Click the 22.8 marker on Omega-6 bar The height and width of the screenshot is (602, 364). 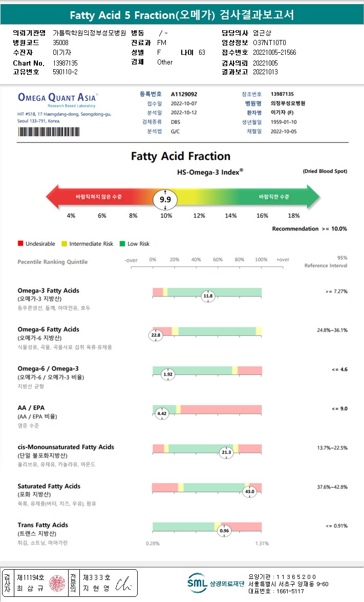(x=156, y=335)
